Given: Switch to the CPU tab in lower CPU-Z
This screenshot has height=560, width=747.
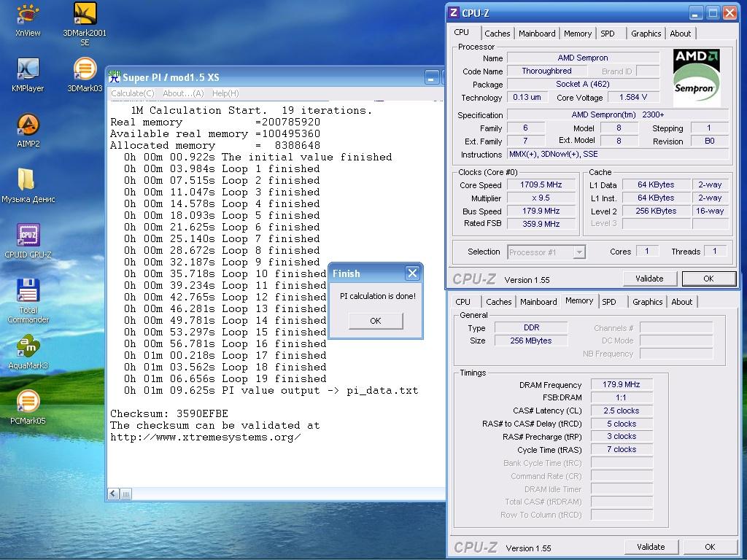Looking at the screenshot, I should click(462, 302).
